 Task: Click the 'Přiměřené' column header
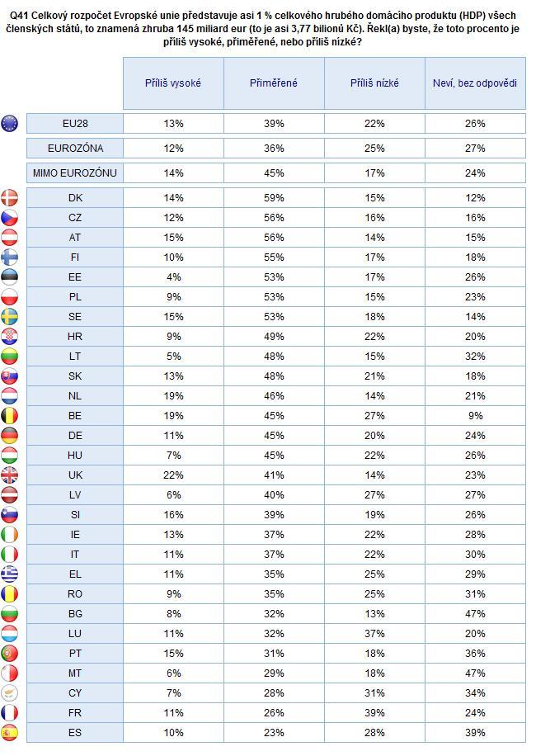coord(274,83)
